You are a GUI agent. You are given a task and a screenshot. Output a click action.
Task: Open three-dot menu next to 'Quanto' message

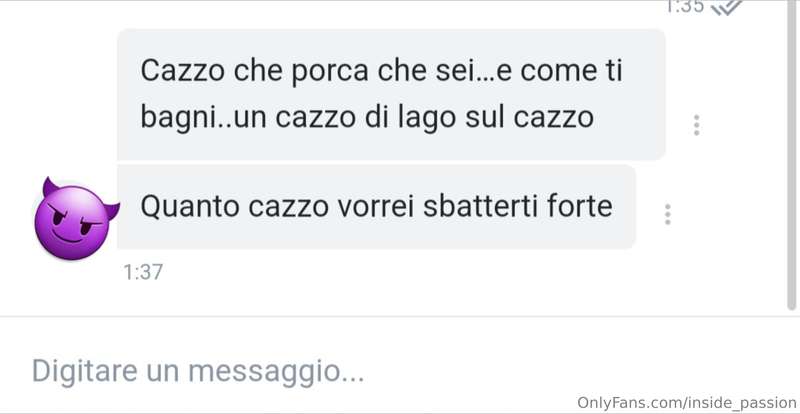tap(667, 214)
